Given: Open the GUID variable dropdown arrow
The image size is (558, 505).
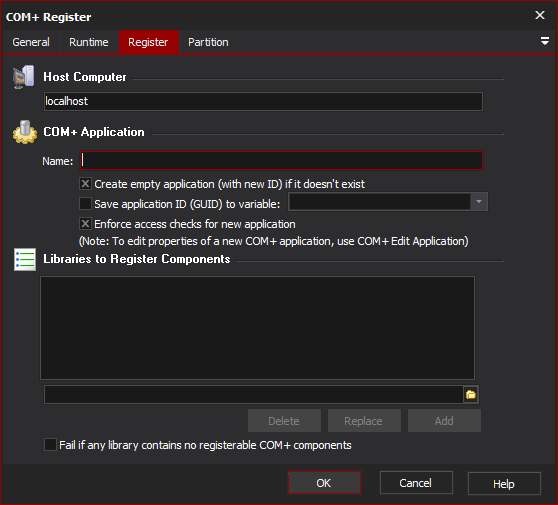Looking at the screenshot, I should click(479, 202).
